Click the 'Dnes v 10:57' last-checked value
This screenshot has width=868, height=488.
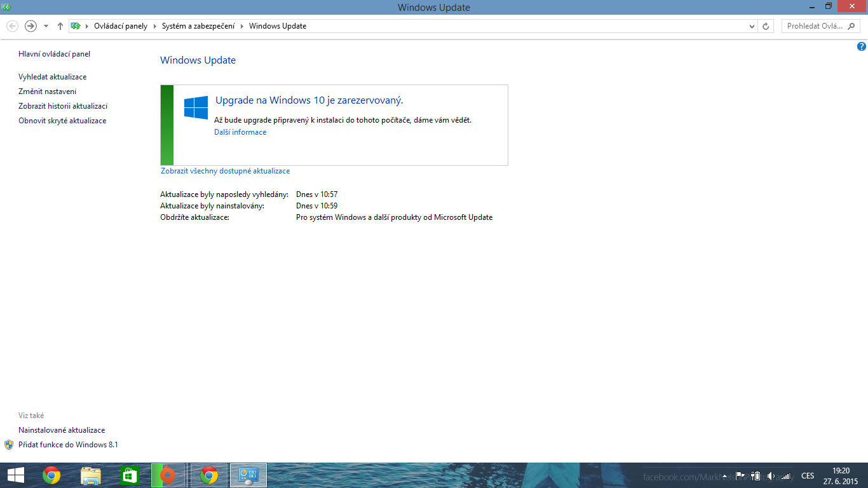[316, 194]
